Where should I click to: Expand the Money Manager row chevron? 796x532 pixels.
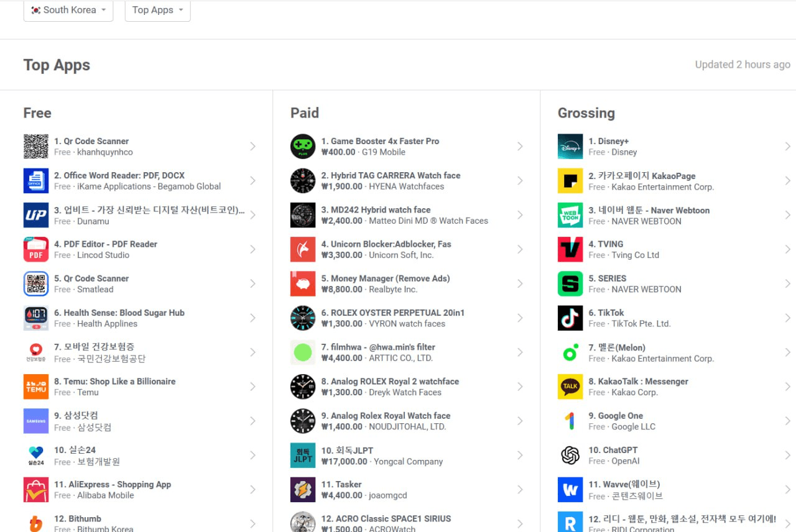click(520, 283)
